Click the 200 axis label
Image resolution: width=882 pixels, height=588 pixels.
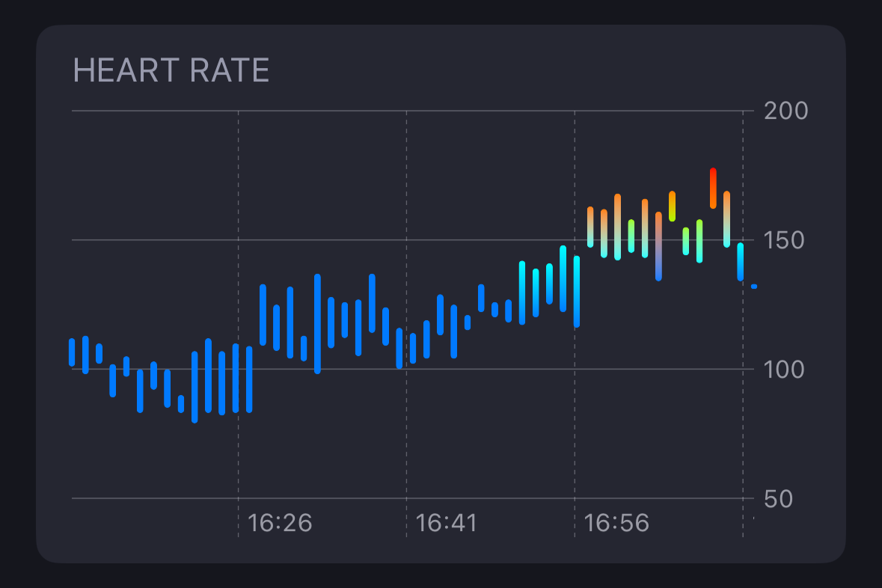pos(784,110)
